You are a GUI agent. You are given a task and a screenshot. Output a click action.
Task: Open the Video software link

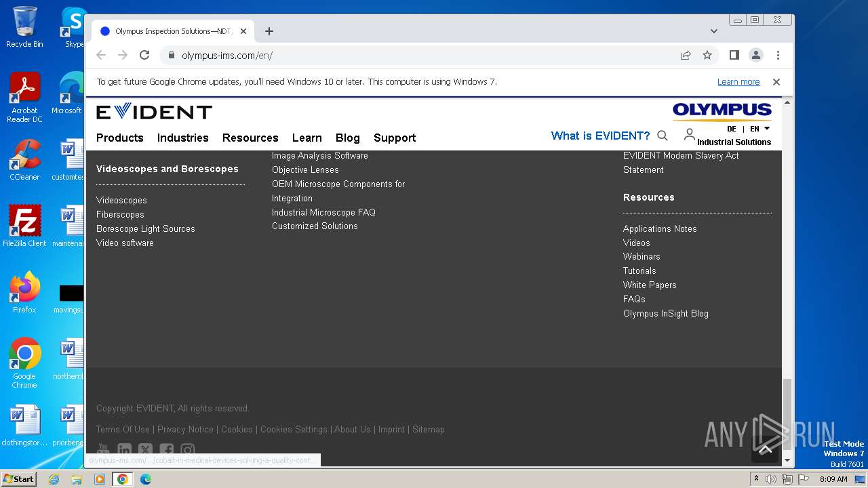[125, 243]
